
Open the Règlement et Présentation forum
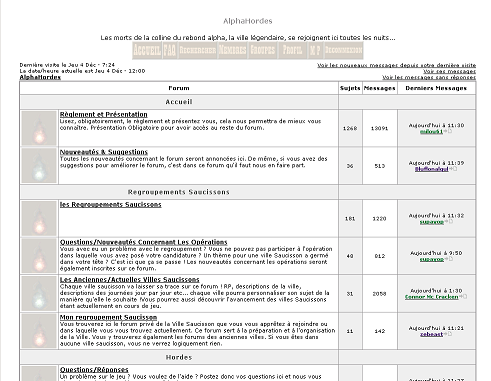[103, 114]
